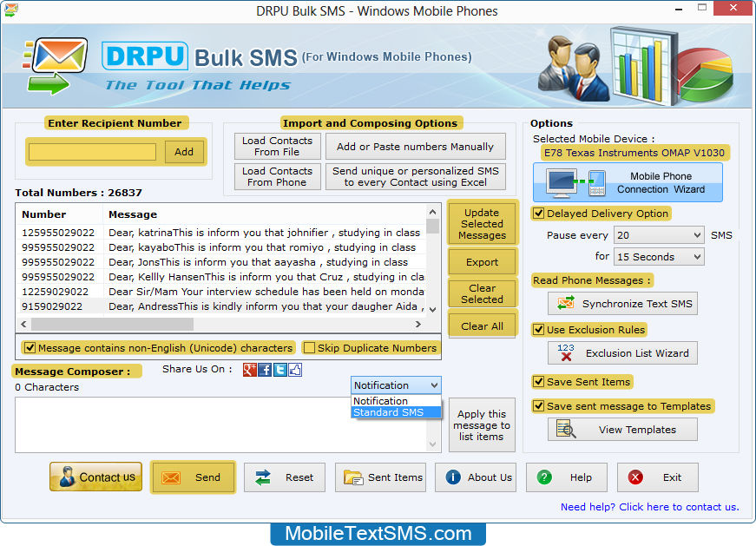Uncheck Save sent message to Templates

(539, 406)
